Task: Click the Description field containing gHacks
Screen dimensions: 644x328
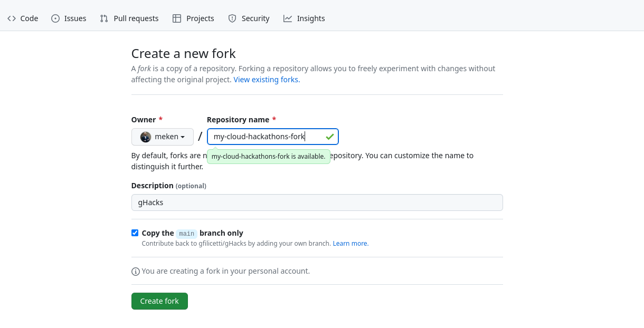Action: tap(317, 202)
